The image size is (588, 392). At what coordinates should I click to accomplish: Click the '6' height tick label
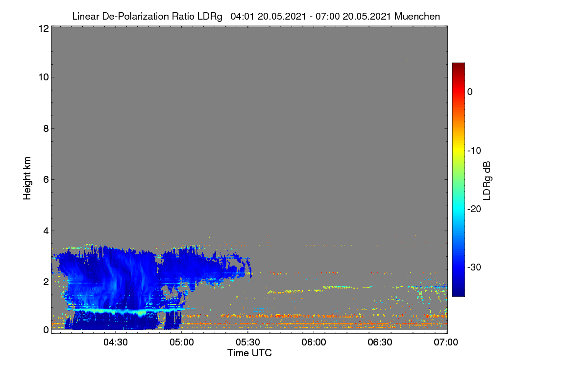tap(45, 180)
